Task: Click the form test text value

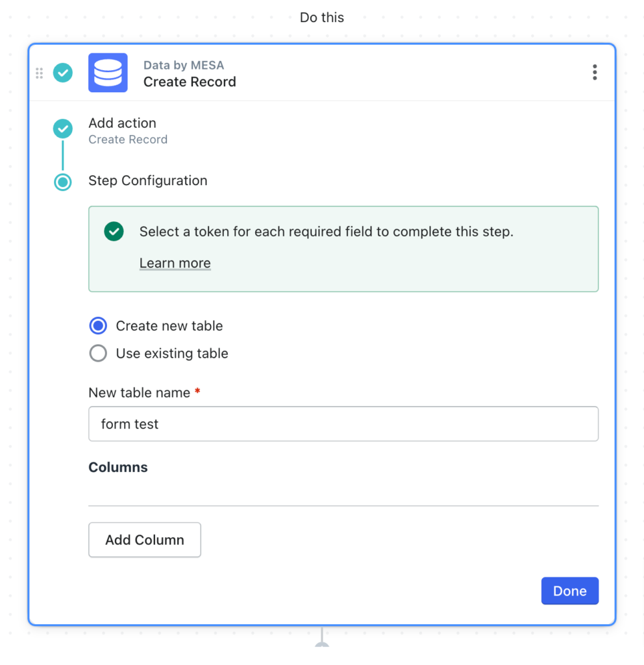Action: click(x=129, y=423)
